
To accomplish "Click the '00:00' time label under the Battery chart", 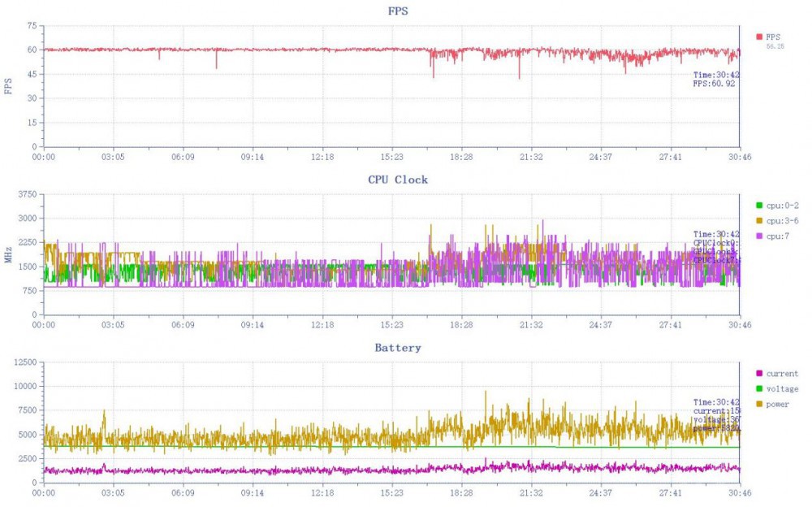I will click(x=44, y=493).
